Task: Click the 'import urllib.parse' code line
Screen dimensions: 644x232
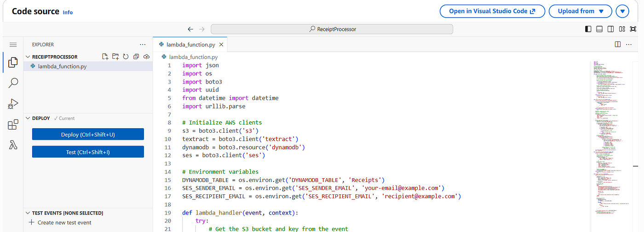Action: [214, 106]
